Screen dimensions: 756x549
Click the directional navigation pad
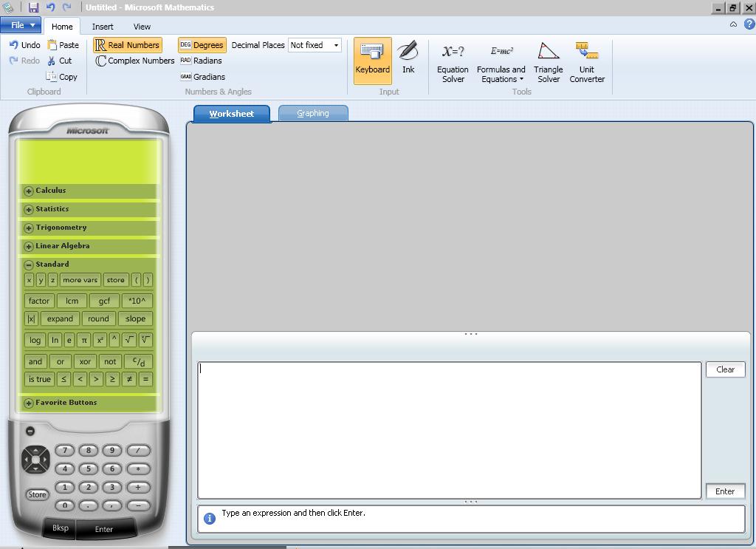35,460
